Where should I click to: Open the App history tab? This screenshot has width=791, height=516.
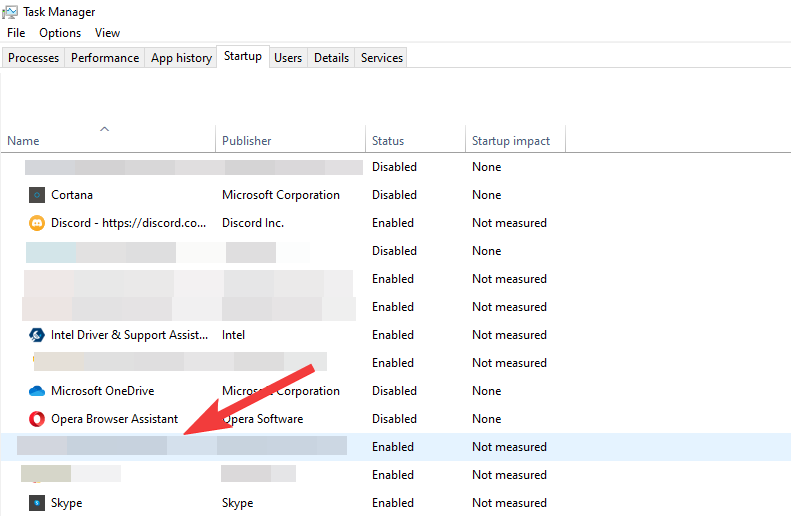181,58
